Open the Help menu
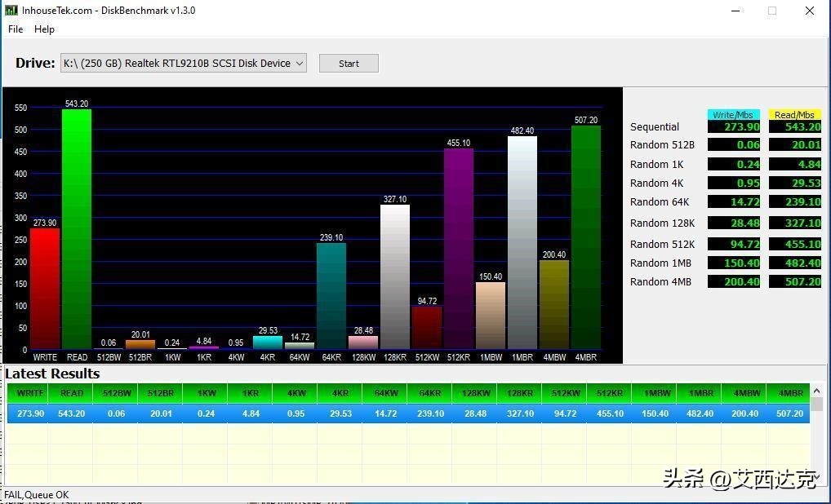Image resolution: width=831 pixels, height=504 pixels. point(44,29)
